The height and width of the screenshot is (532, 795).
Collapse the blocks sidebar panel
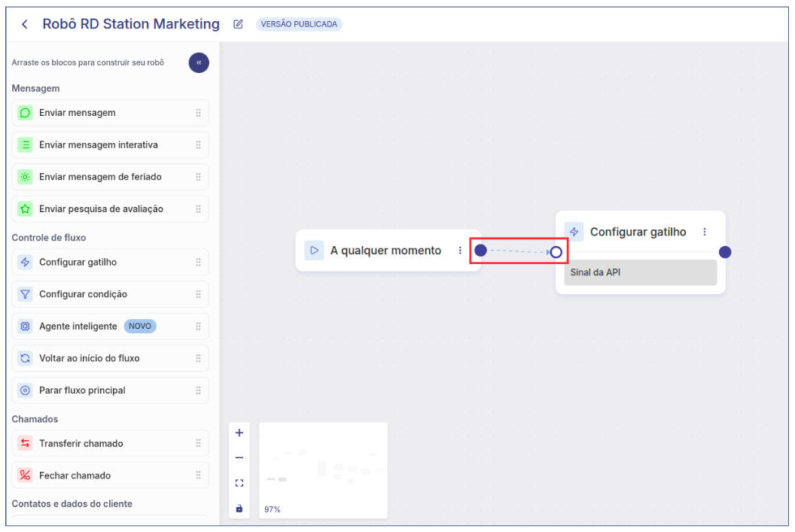coord(199,63)
